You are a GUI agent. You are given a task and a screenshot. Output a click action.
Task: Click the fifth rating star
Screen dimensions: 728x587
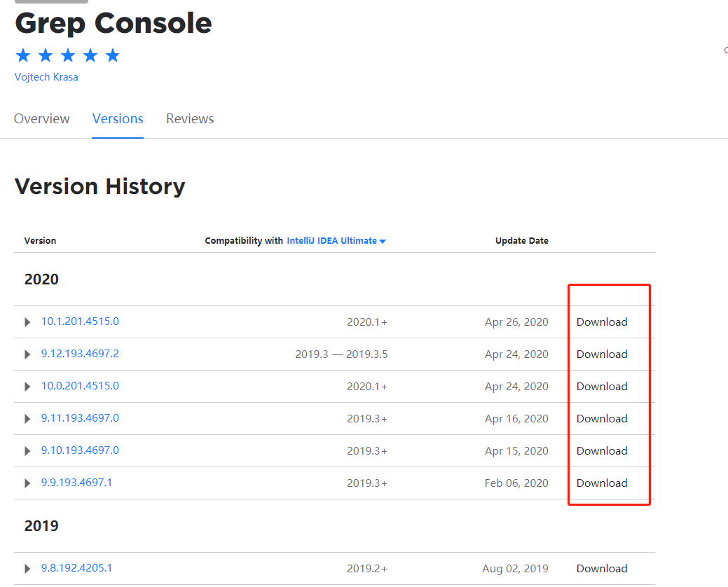tap(113, 55)
